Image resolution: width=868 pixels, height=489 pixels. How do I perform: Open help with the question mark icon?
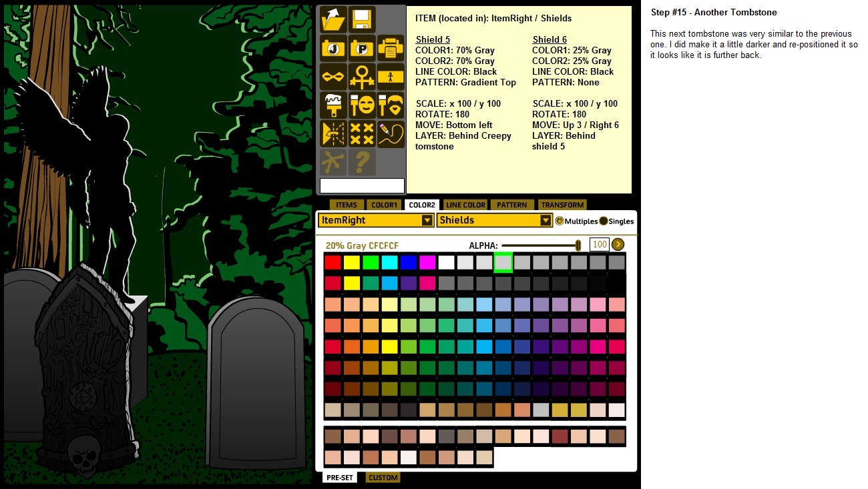point(362,162)
